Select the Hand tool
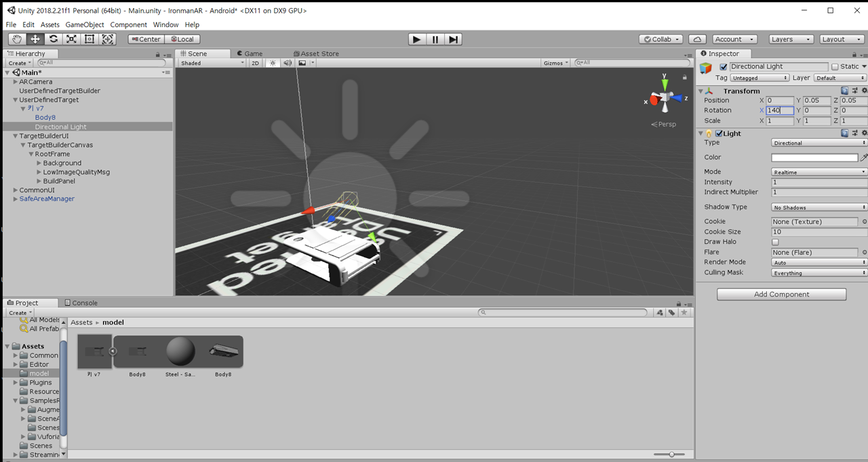Screen dimensions: 868x462 (16, 39)
